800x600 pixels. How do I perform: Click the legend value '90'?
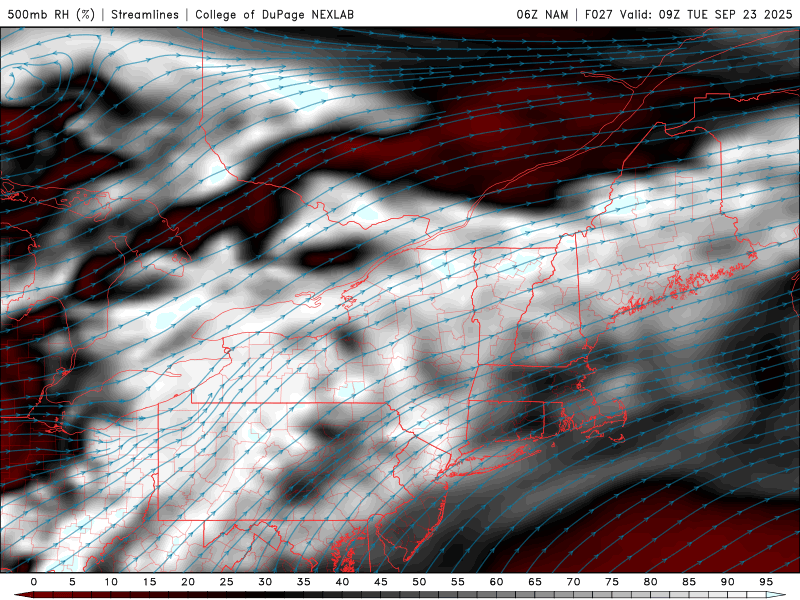(727, 582)
